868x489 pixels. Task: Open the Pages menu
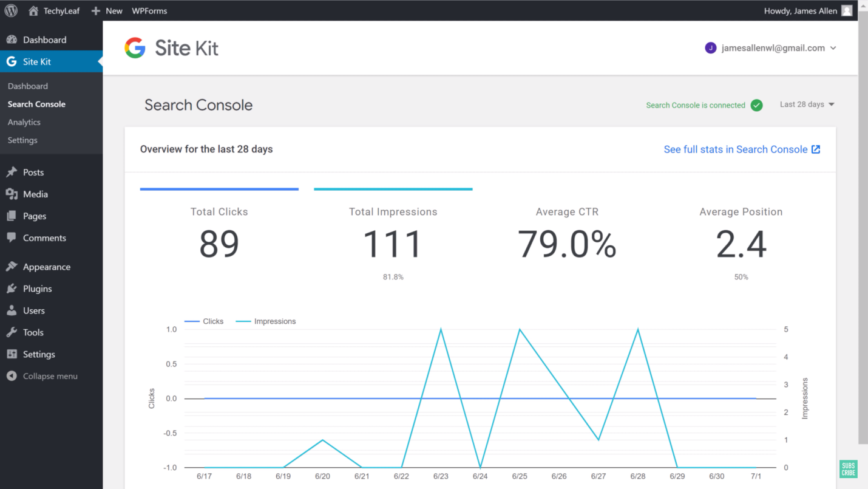(x=52, y=216)
